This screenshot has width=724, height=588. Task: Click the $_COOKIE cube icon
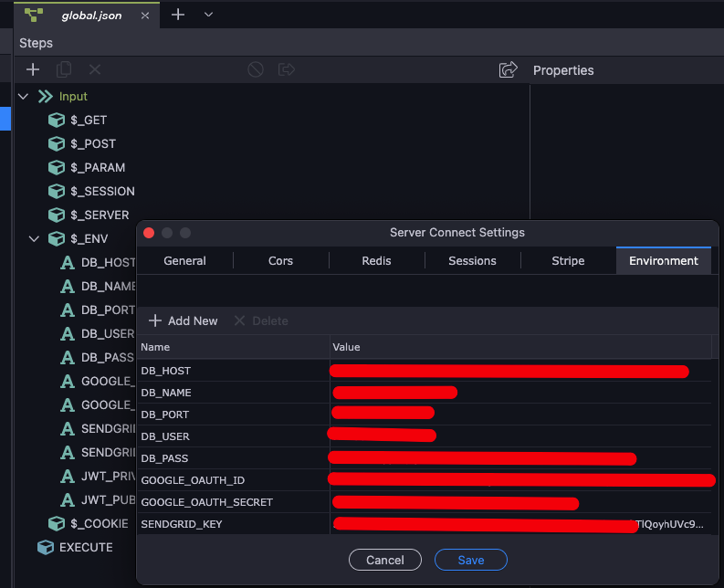[x=57, y=524]
